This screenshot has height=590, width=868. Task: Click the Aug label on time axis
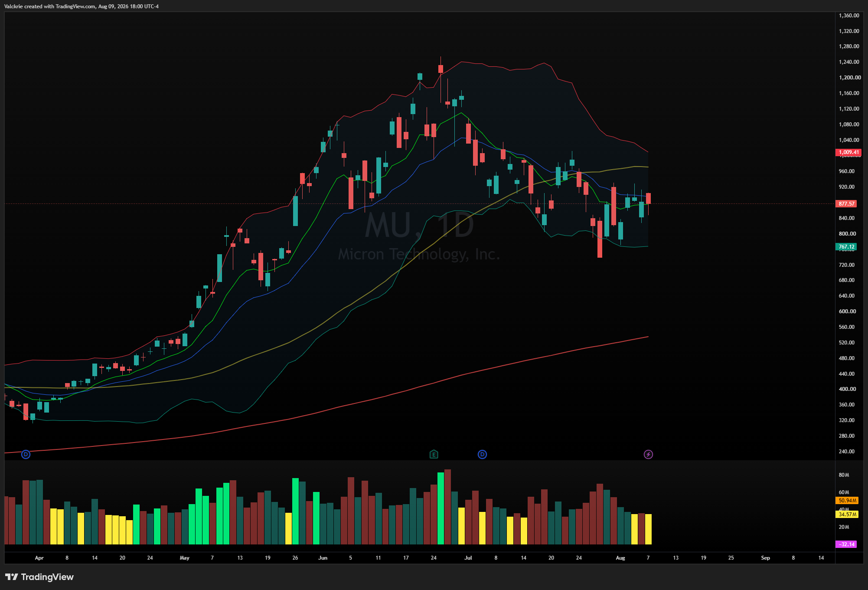point(620,558)
